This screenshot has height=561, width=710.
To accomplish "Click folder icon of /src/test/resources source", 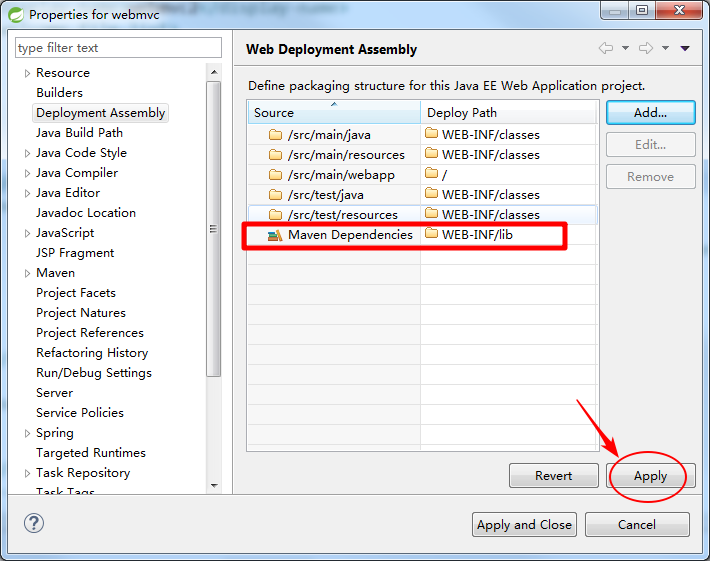I will pyautogui.click(x=275, y=215).
